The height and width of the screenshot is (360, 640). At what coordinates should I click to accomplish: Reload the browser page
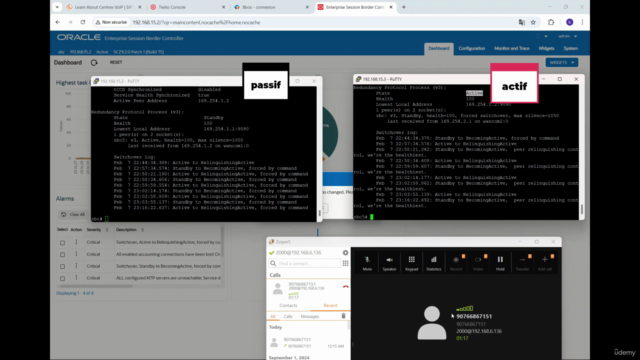pos(83,22)
